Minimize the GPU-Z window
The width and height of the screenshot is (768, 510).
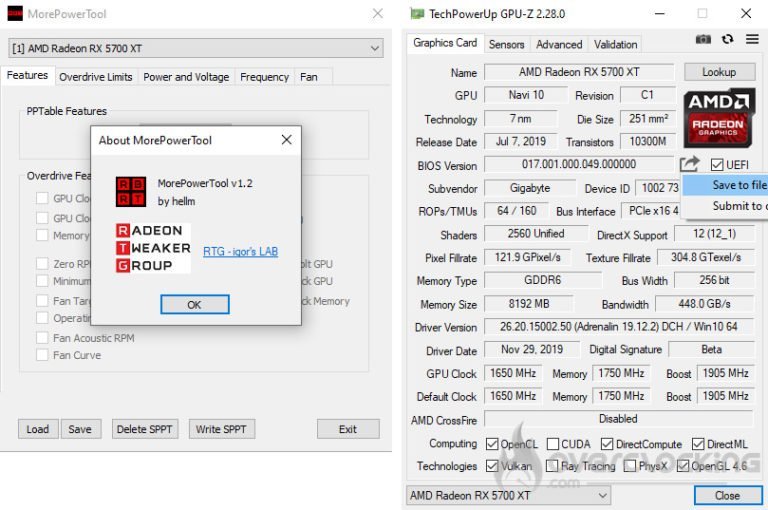point(660,13)
